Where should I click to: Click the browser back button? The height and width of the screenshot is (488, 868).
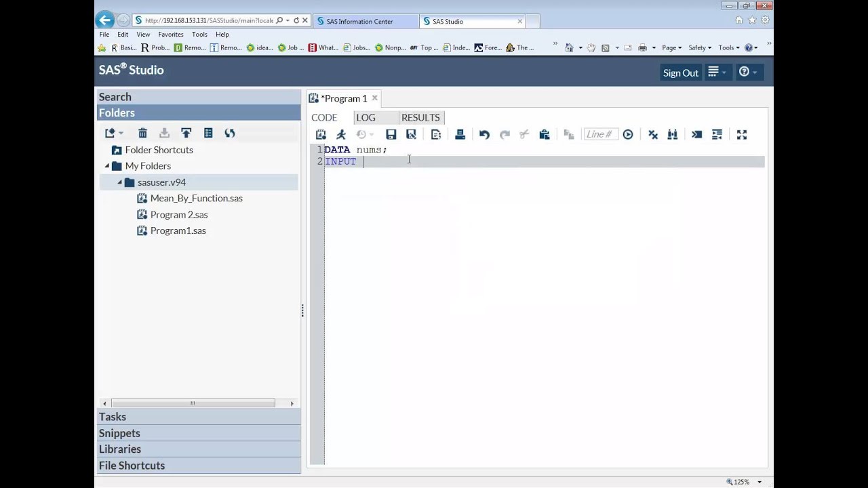point(104,20)
